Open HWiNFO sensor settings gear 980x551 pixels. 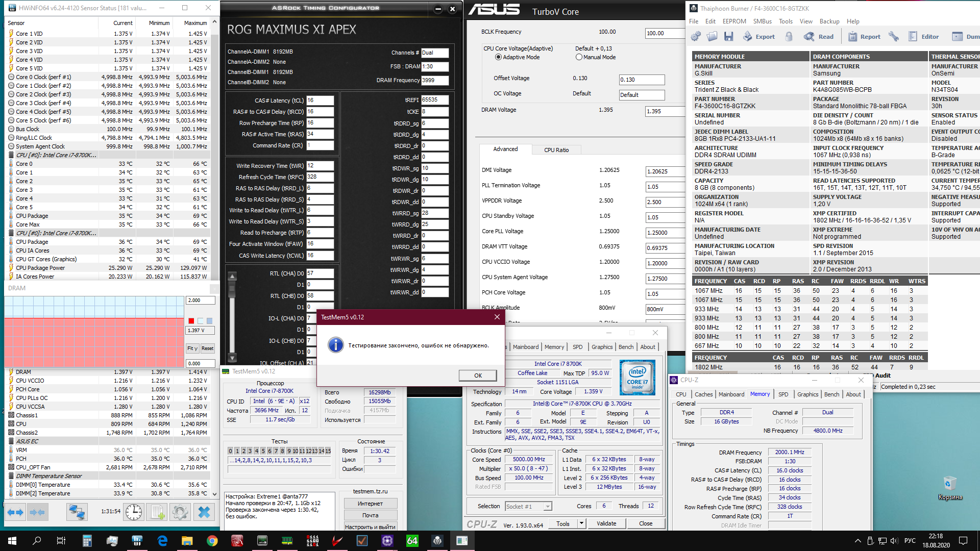[x=180, y=512]
